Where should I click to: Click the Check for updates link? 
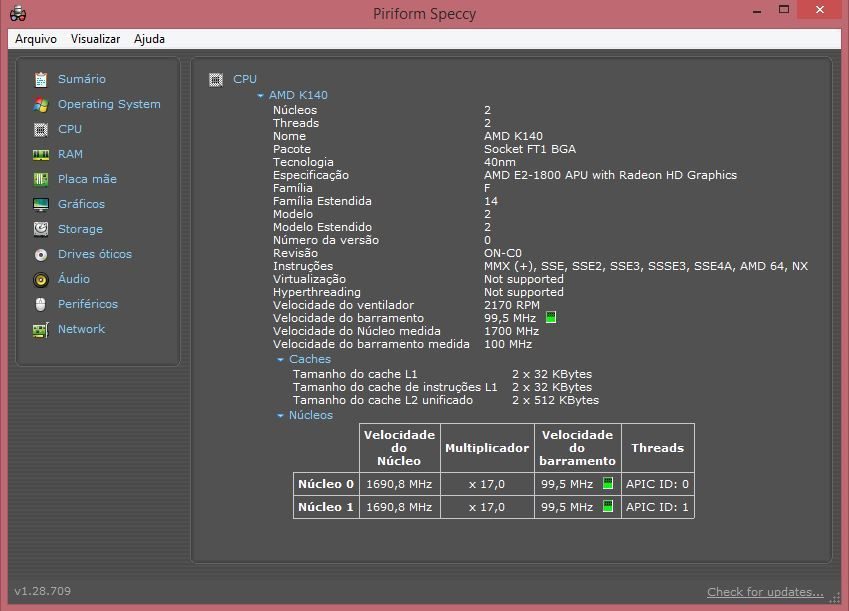point(765,592)
